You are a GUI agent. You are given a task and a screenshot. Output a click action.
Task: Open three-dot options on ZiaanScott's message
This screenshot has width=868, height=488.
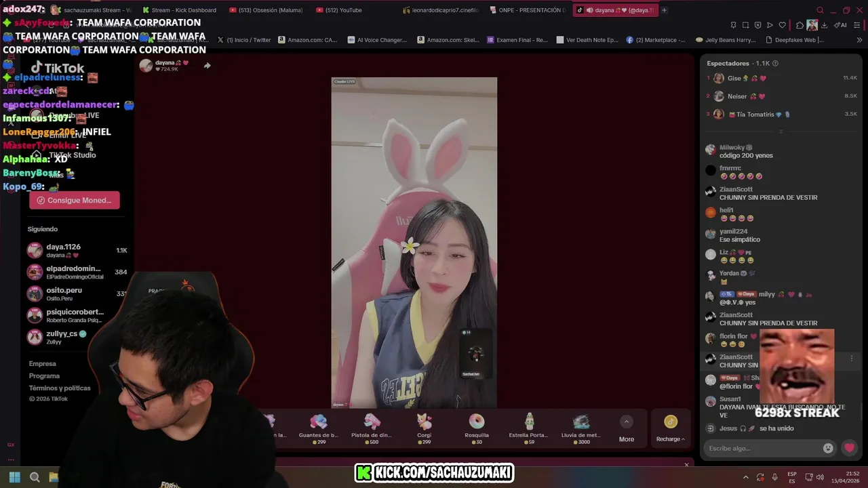click(x=852, y=359)
